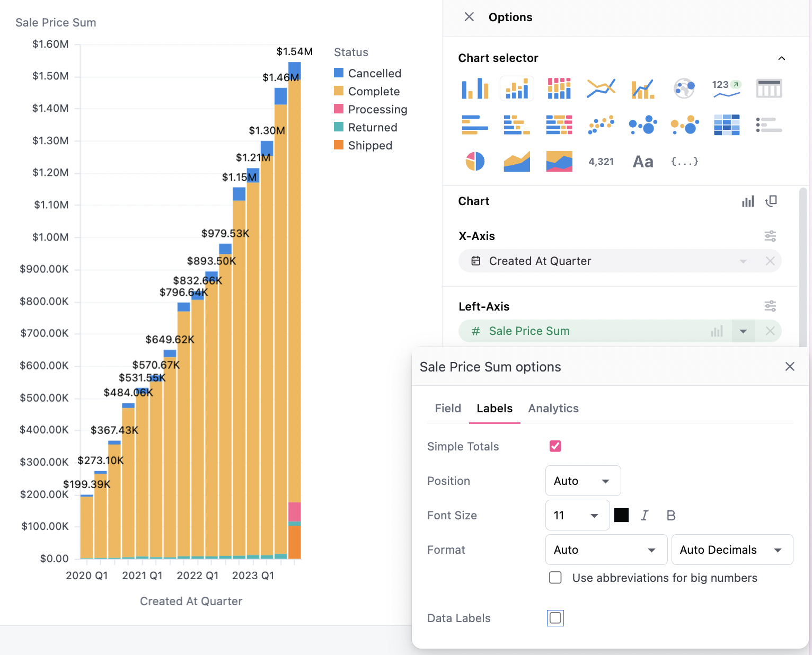Enable Use abbreviations for big numbers
The height and width of the screenshot is (655, 812).
pos(555,578)
